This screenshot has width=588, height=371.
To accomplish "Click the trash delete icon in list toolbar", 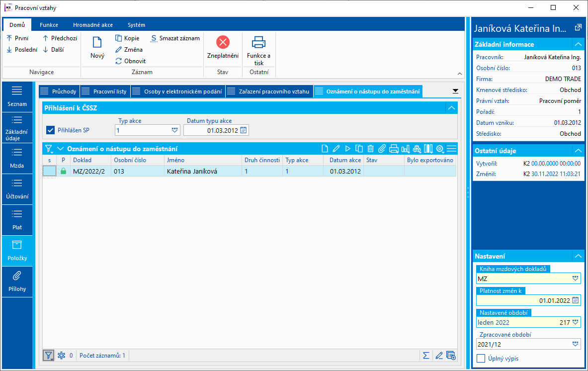I will (370, 149).
